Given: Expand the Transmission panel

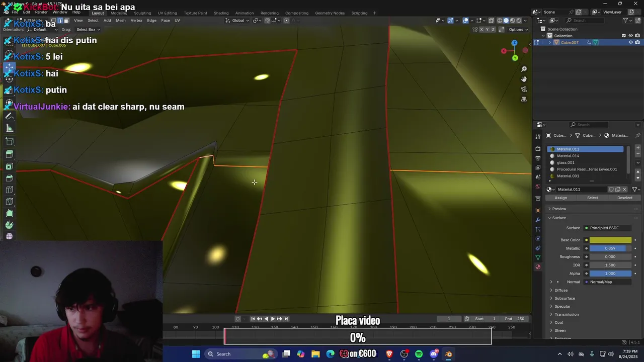Looking at the screenshot, I should [x=566, y=314].
